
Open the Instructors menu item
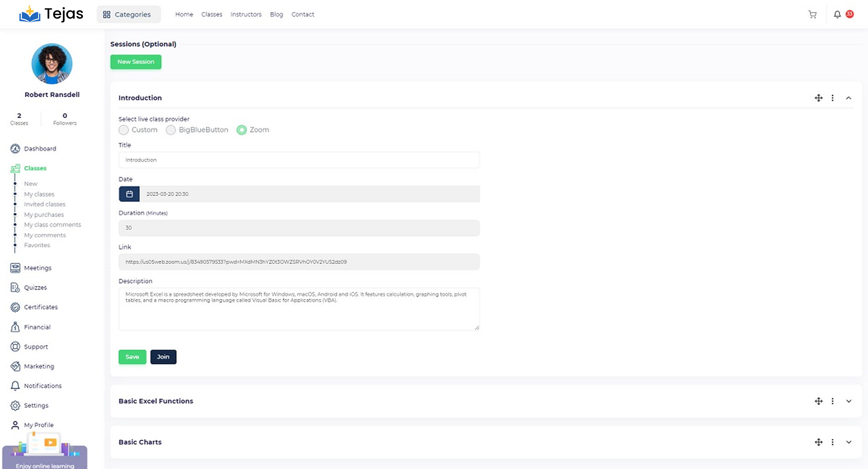[x=246, y=14]
